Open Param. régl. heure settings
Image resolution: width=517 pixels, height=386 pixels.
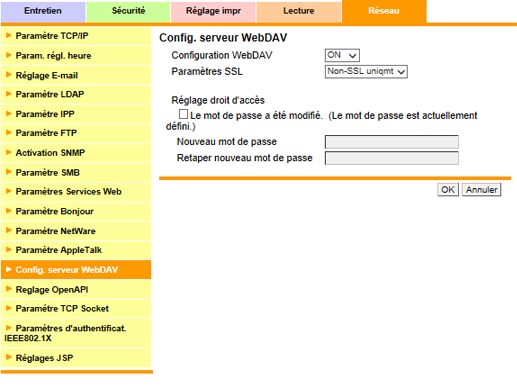[x=76, y=56]
